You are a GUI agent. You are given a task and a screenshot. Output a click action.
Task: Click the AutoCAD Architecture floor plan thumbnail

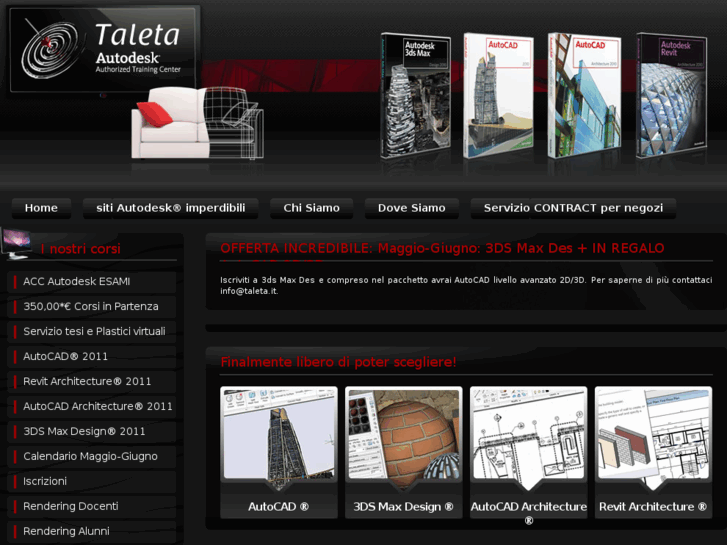pyautogui.click(x=528, y=434)
